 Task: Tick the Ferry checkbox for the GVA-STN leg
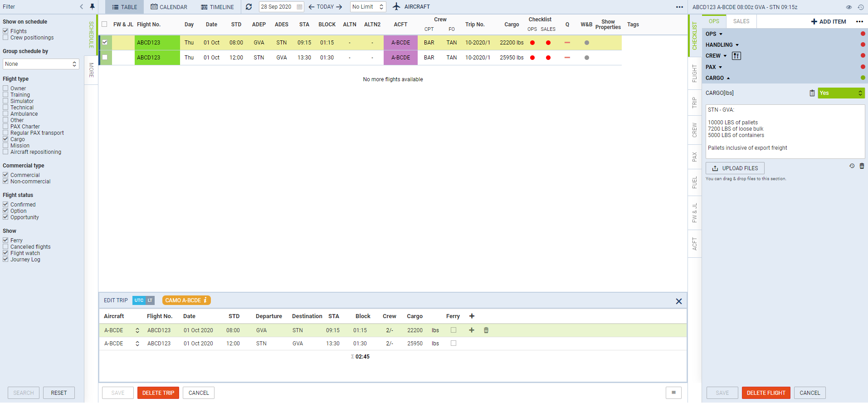pos(454,330)
